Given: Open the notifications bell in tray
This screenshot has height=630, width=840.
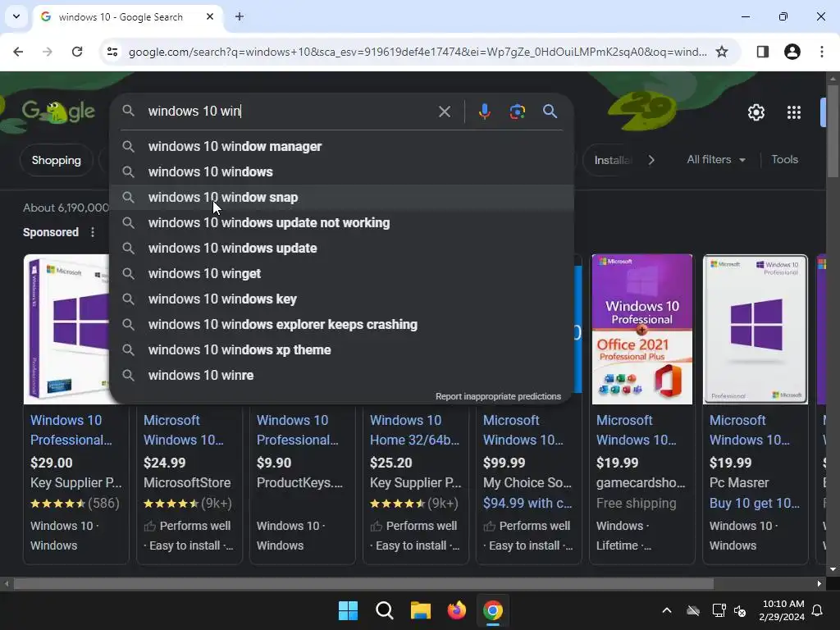Looking at the screenshot, I should [818, 610].
